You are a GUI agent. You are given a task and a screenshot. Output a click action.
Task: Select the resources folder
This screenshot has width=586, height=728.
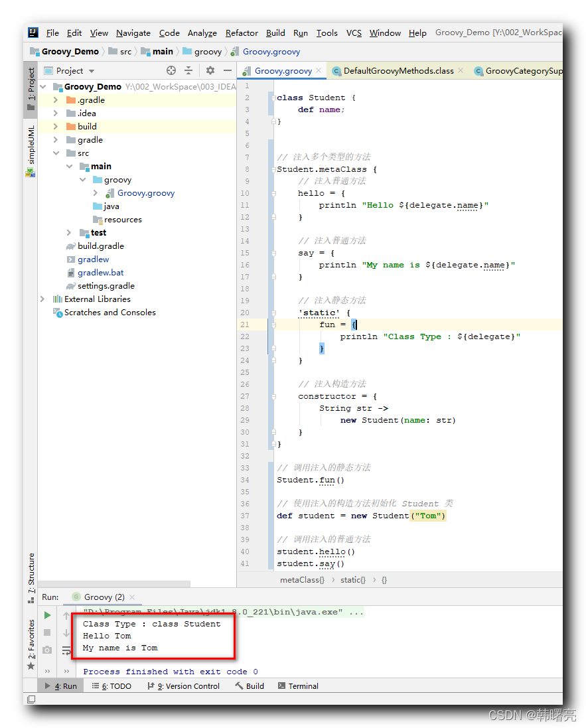(123, 220)
